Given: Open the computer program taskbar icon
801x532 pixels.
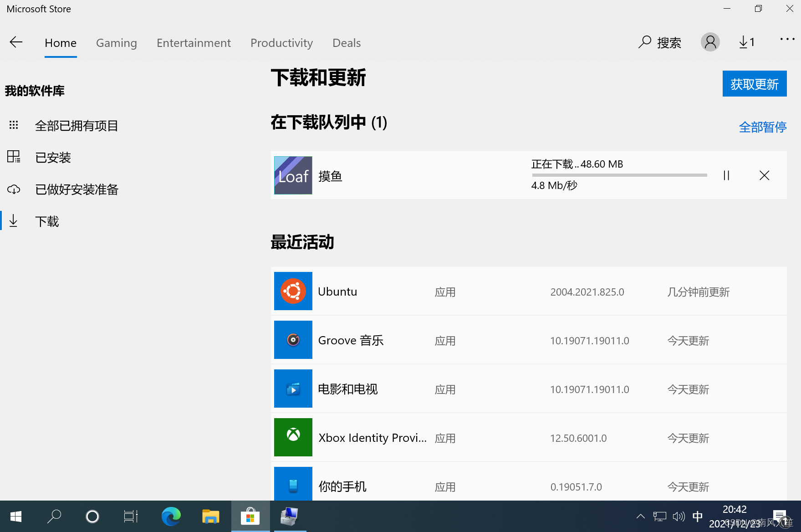Looking at the screenshot, I should 289,517.
